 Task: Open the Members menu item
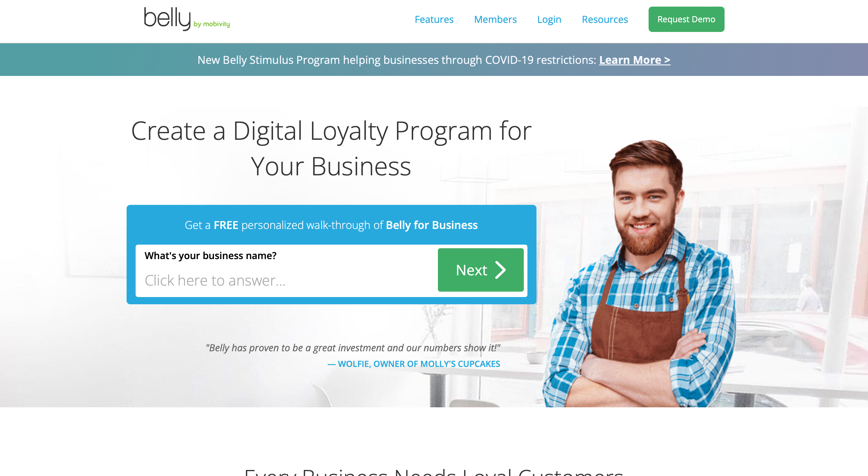tap(495, 20)
